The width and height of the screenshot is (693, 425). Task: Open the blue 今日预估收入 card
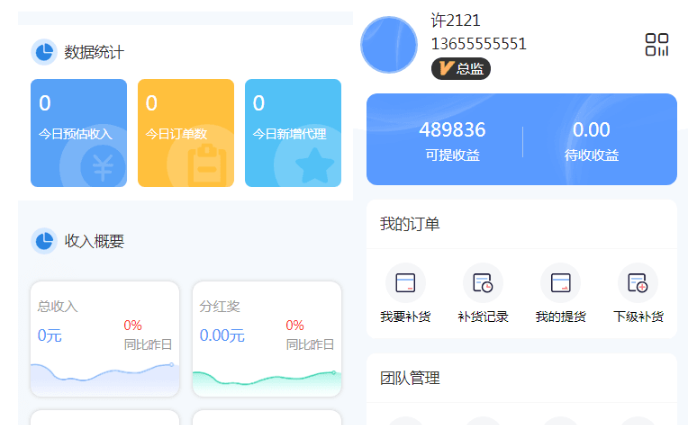[79, 133]
